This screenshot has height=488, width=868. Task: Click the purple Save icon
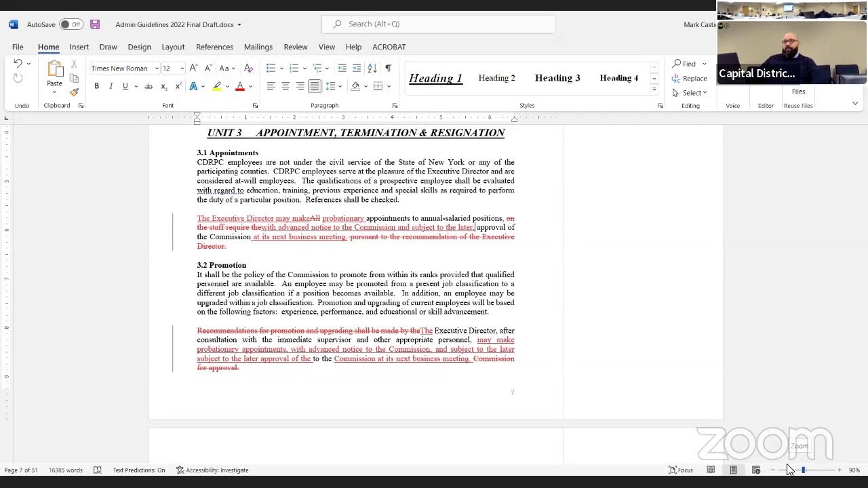point(95,24)
